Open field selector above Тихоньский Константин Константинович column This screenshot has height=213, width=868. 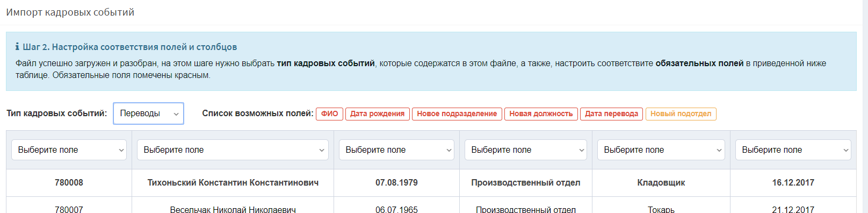(x=233, y=150)
